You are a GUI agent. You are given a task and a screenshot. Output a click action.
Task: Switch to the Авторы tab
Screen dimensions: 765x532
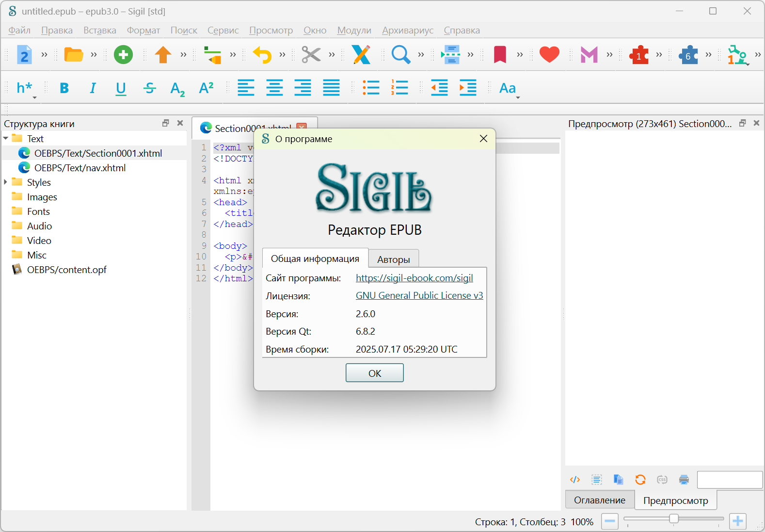[x=393, y=259]
